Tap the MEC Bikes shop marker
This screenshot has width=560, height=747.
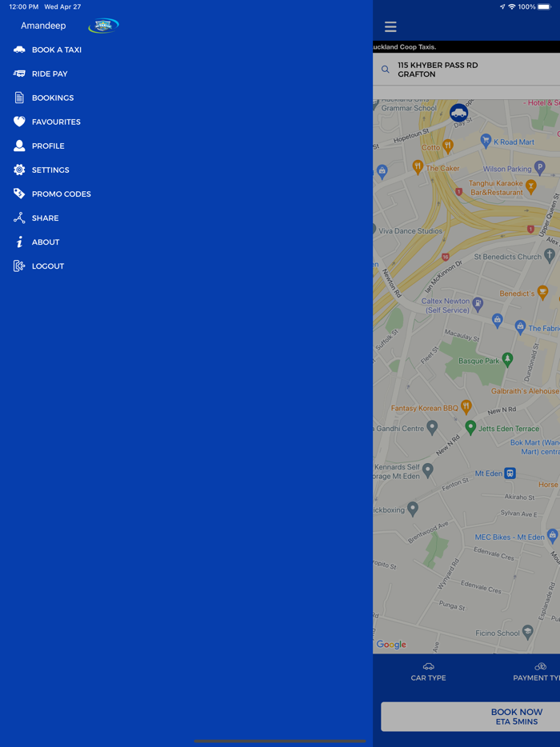[x=552, y=537]
